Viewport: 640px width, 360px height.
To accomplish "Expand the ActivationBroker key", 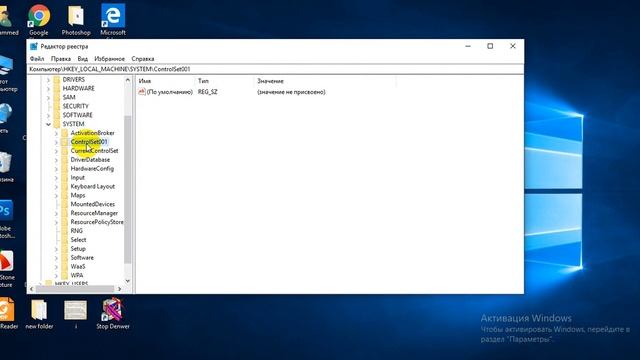I will [56, 133].
